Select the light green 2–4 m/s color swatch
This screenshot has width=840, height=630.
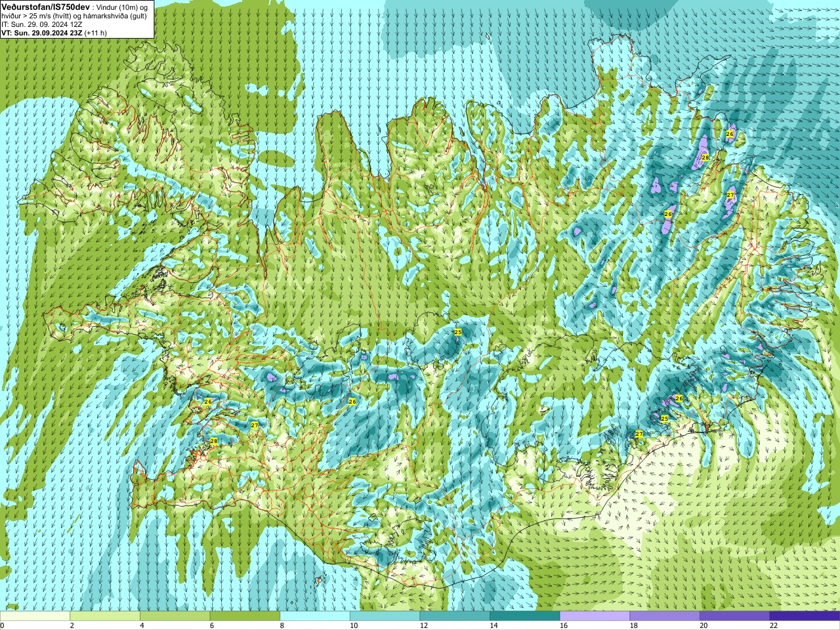105,616
